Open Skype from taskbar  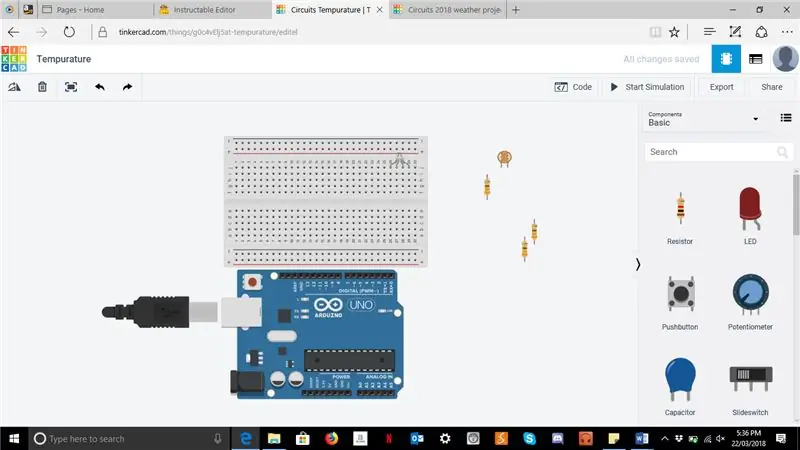pyautogui.click(x=529, y=438)
